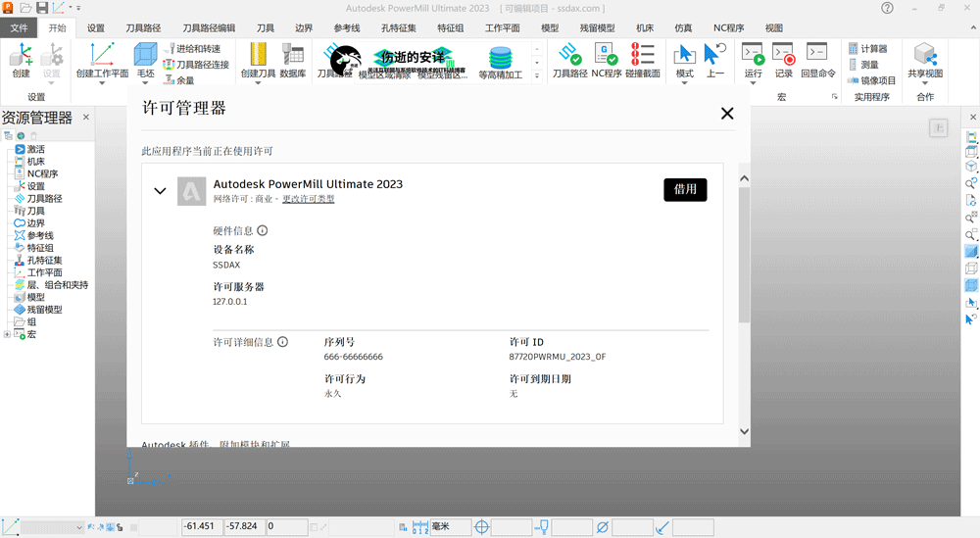980x538 pixels.
Task: Click the open folder quick-access icon
Action: pyautogui.click(x=25, y=8)
